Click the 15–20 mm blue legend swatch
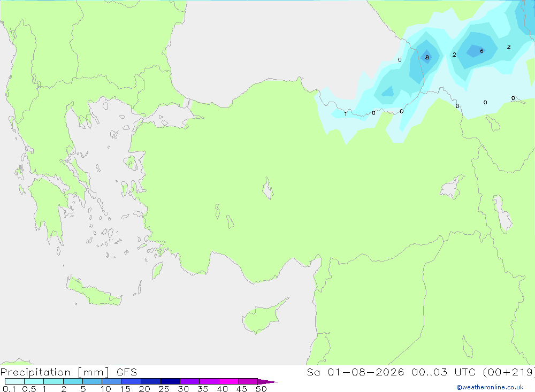The width and height of the screenshot is (535, 392). [x=132, y=381]
